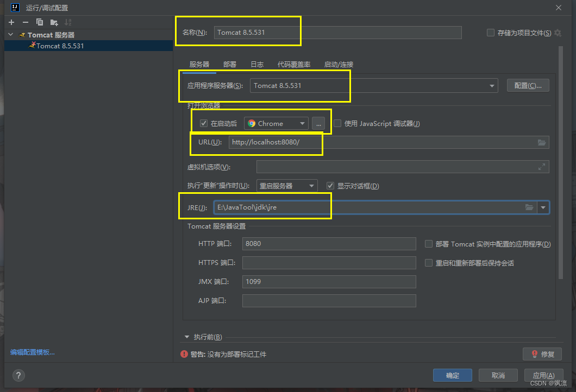The width and height of the screenshot is (576, 392).
Task: Click the empty HTTPS port field
Action: pyautogui.click(x=329, y=262)
